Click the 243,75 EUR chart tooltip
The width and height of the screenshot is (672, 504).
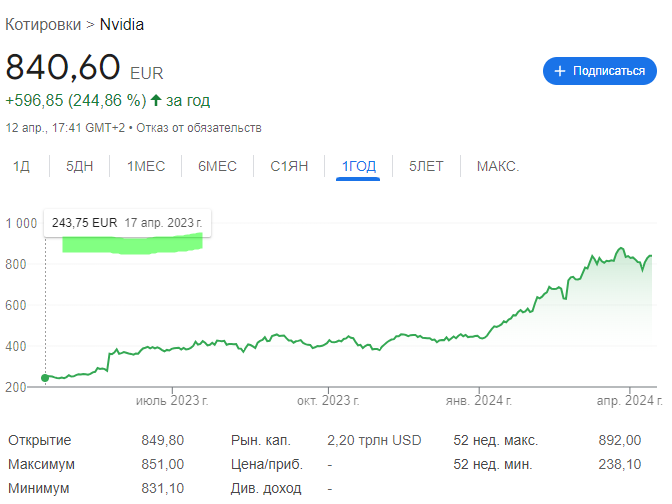[x=127, y=223]
